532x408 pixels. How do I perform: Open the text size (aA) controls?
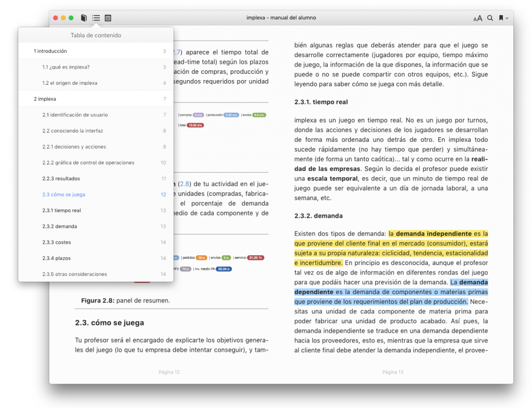coord(477,18)
